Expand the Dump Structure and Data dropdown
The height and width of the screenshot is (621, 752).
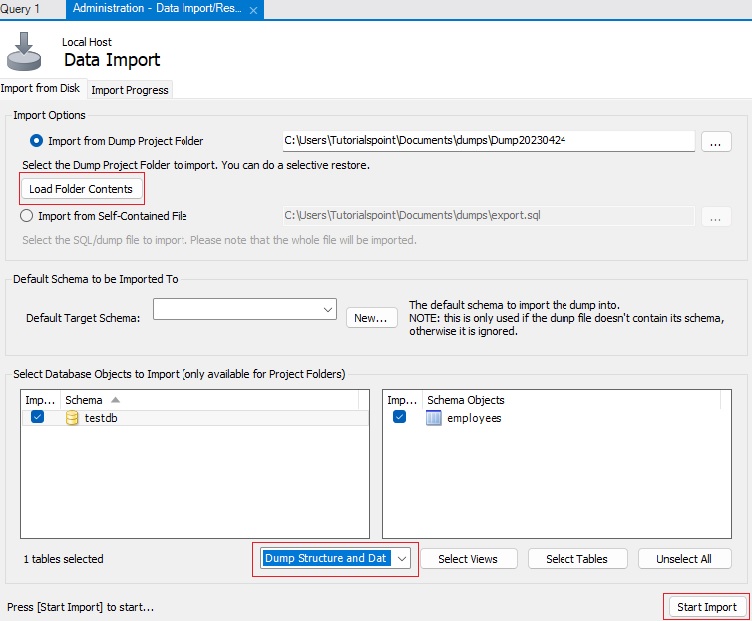[x=401, y=559]
